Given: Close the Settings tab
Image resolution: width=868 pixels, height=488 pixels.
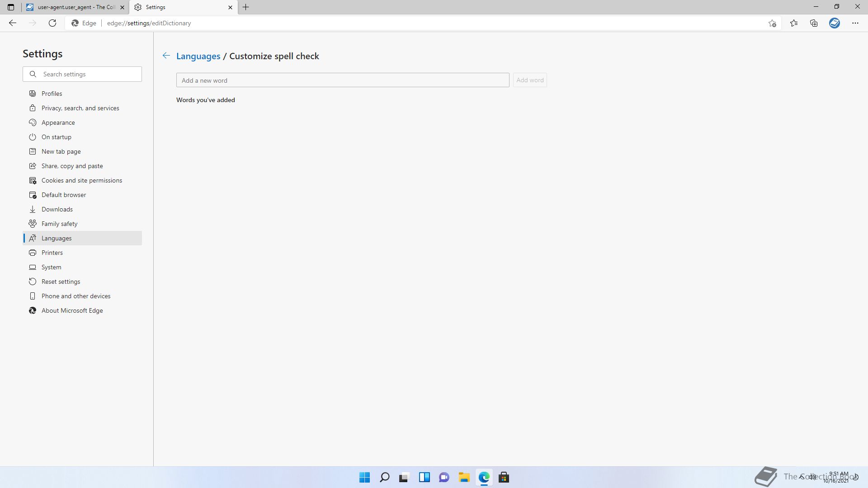Looking at the screenshot, I should pos(230,7).
